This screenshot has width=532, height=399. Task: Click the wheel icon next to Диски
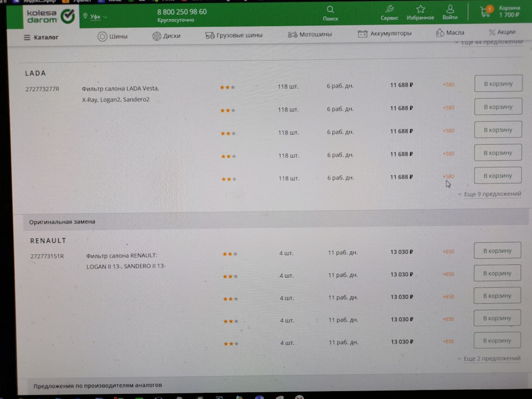(x=156, y=36)
